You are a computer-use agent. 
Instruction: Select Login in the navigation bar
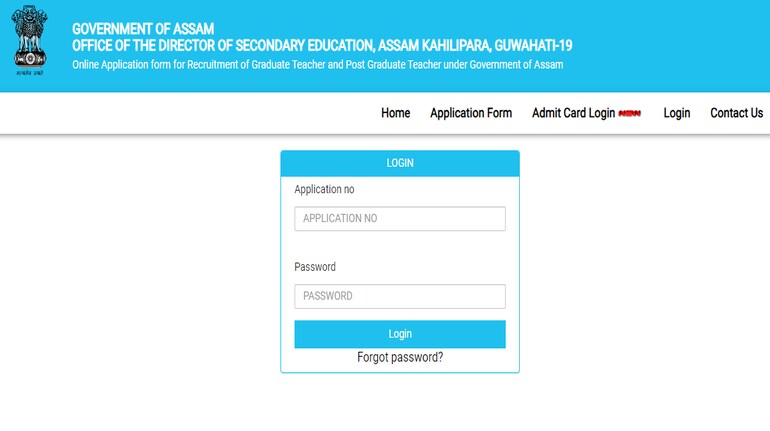coord(677,113)
